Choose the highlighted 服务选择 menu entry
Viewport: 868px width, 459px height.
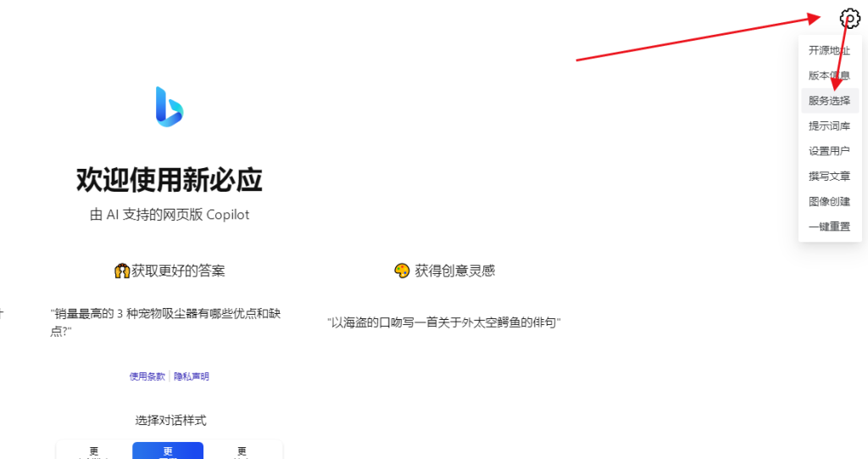click(x=830, y=101)
